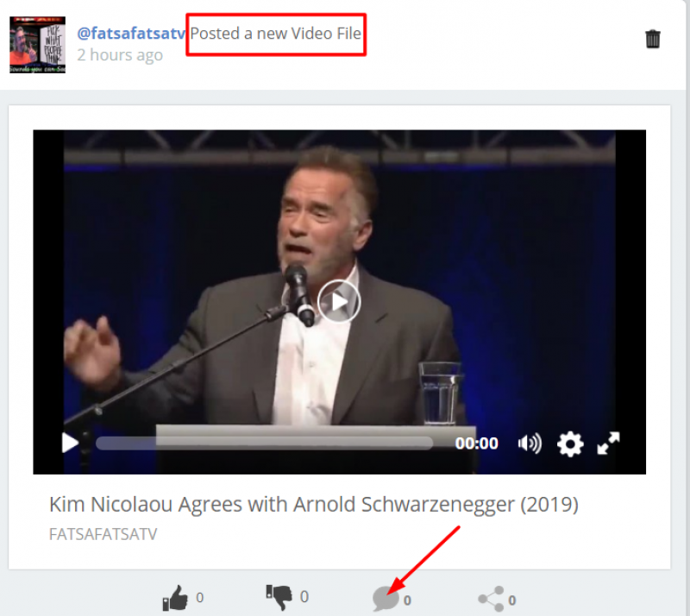
Task: Click the '2 hours ago' timestamp
Action: [120, 55]
